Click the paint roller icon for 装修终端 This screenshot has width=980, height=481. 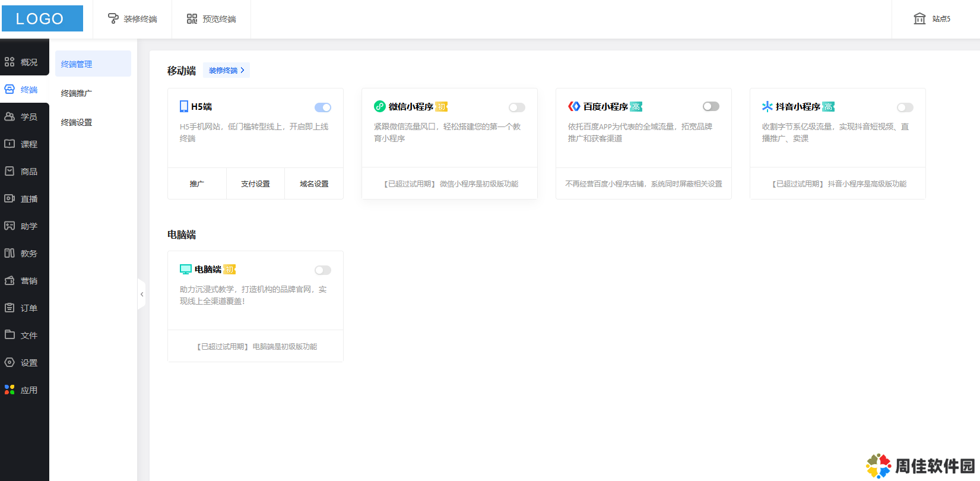113,19
